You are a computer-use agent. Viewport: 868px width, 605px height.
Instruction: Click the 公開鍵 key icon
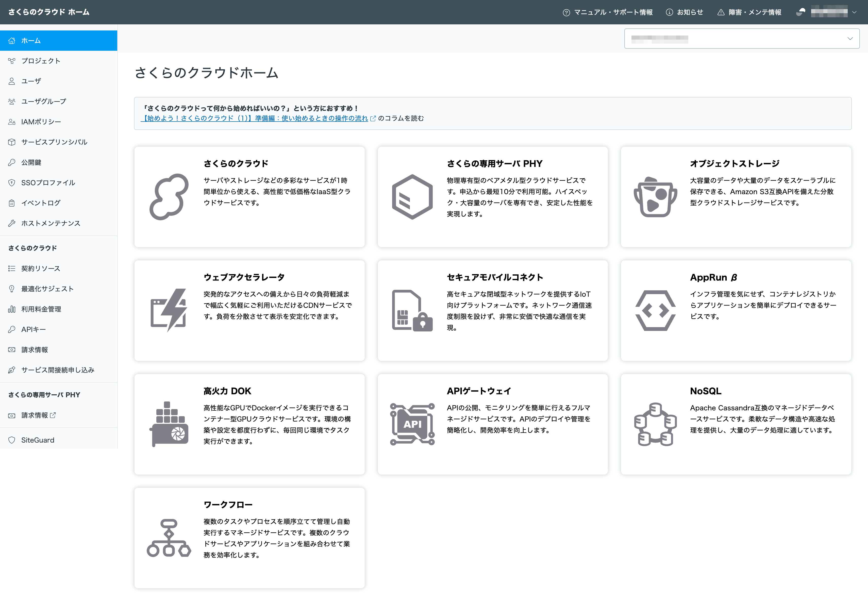(12, 162)
